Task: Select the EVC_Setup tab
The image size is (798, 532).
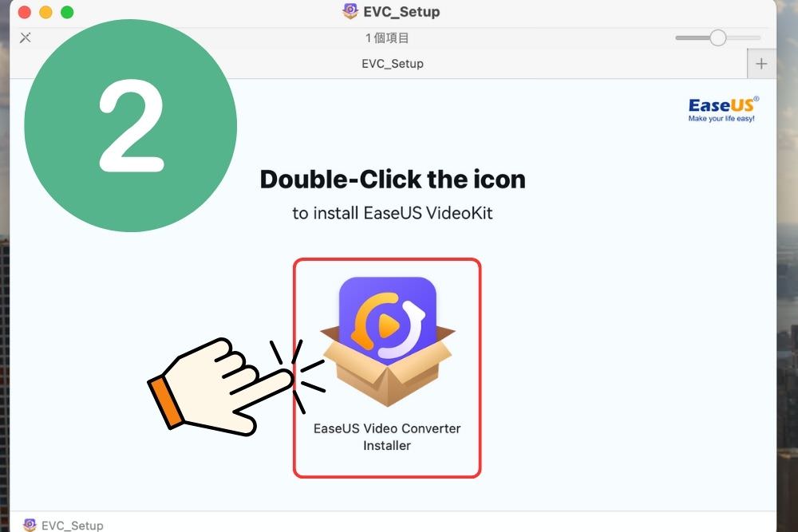Action: point(393,64)
